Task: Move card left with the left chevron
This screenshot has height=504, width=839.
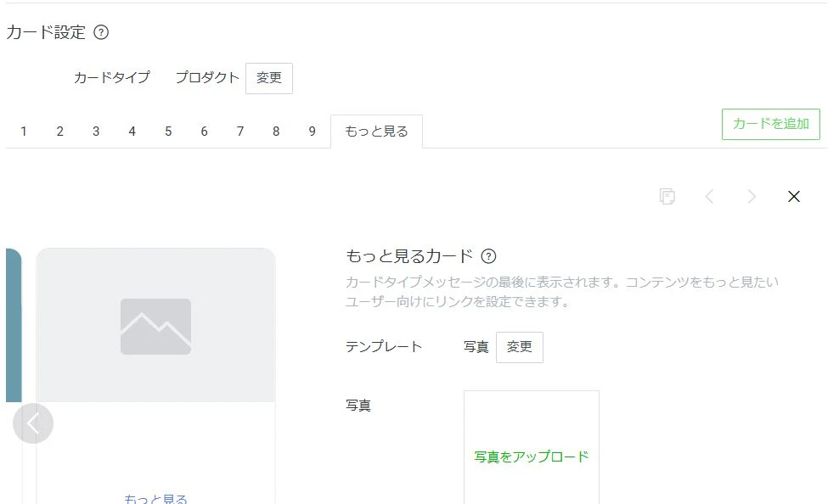Action: click(x=710, y=197)
